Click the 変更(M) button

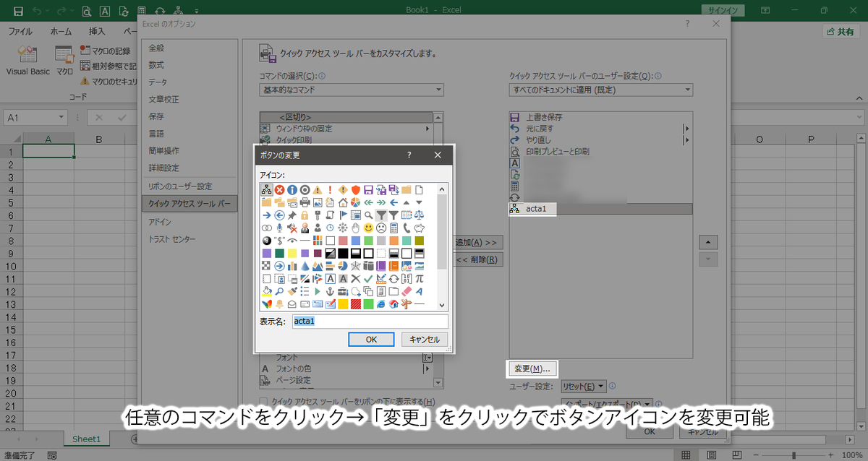532,369
